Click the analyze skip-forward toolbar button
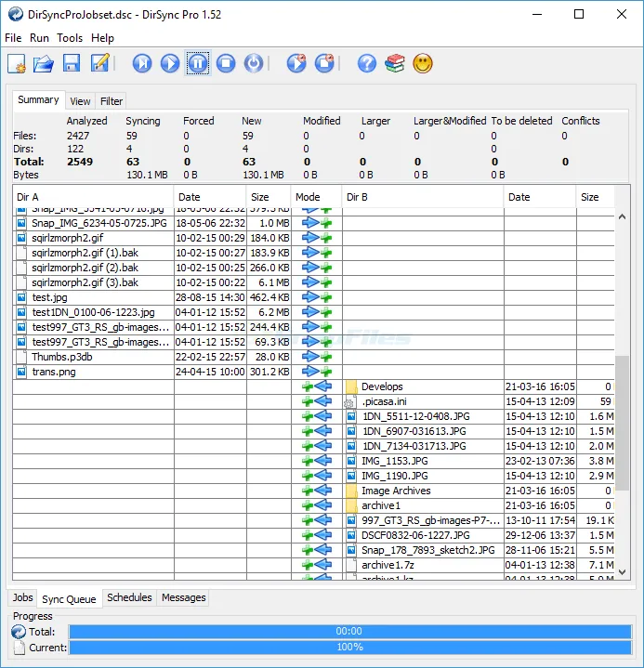 142,63
